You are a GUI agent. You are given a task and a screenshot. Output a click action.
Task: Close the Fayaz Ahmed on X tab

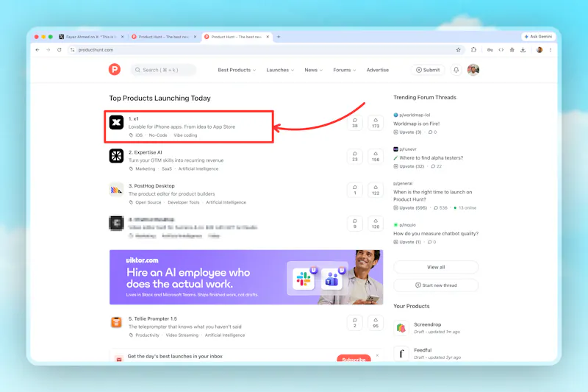122,37
